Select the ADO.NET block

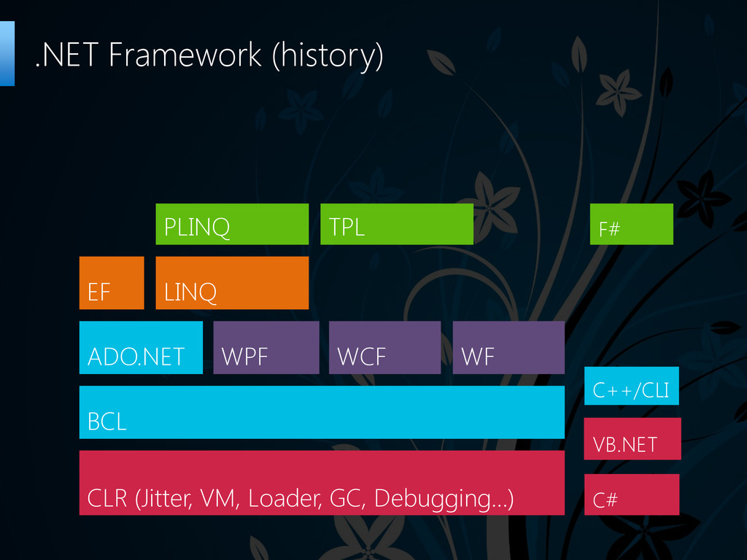point(141,348)
